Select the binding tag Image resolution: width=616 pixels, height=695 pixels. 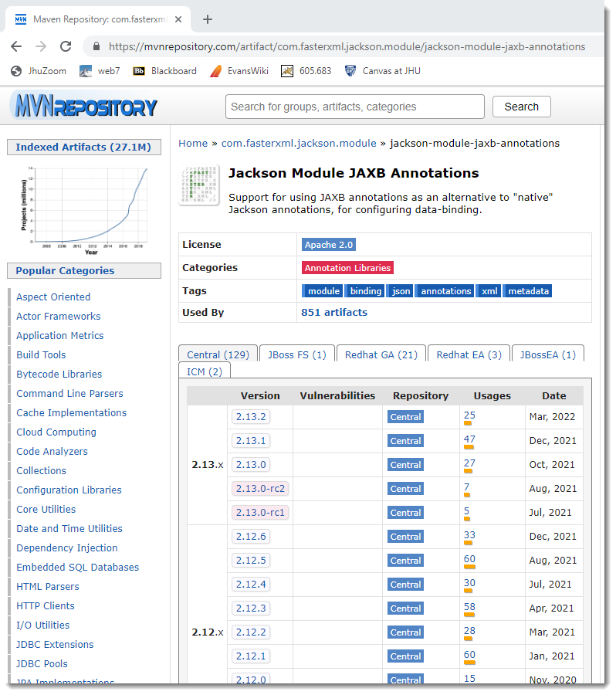(366, 291)
